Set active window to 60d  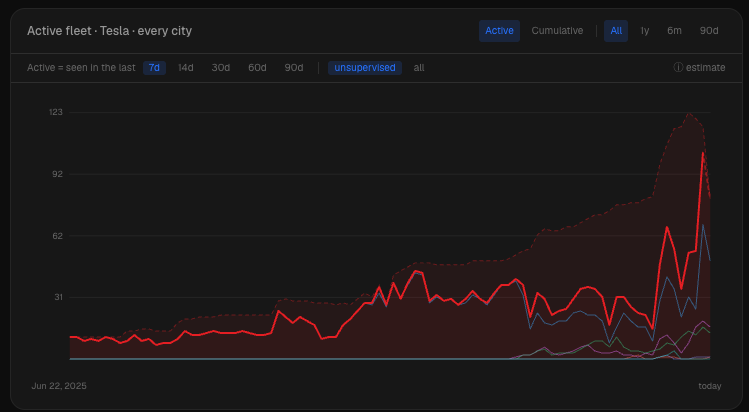point(257,68)
